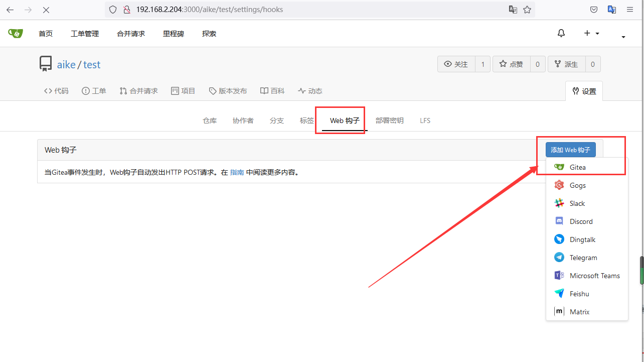The image size is (644, 362).
Task: Switch to repository 合并请求 tab
Action: 138,91
